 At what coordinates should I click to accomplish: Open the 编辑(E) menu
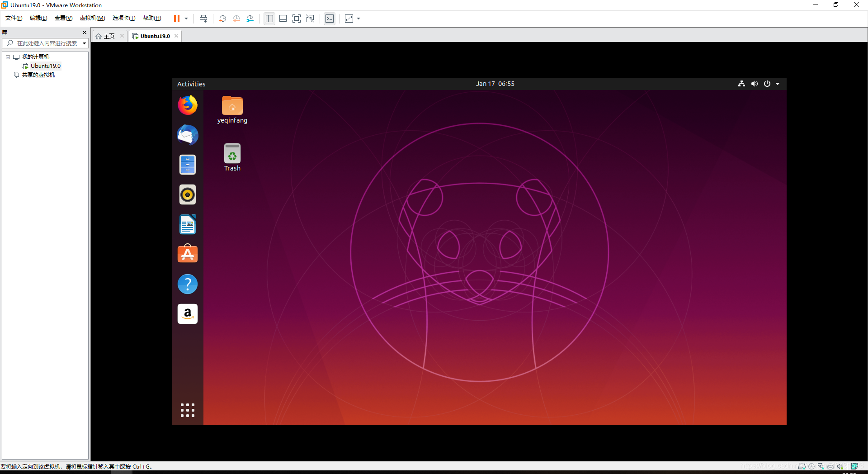pos(38,18)
